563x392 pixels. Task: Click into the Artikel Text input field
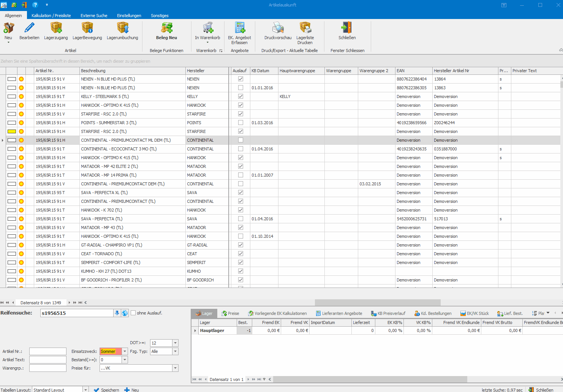(48, 360)
